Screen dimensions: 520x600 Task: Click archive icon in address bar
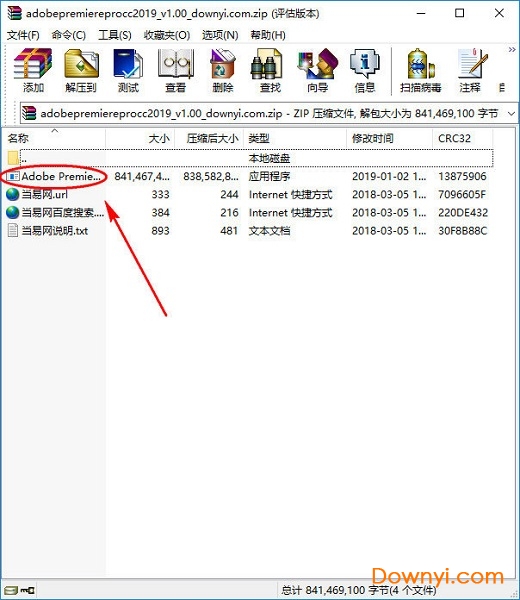click(29, 113)
